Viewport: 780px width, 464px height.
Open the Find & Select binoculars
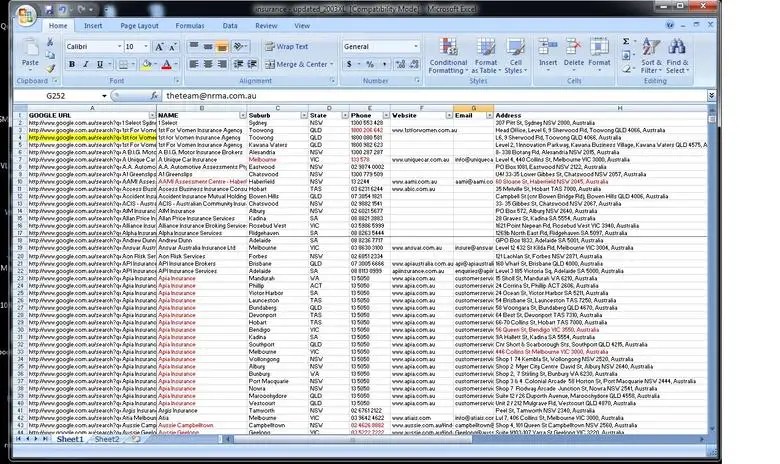click(677, 56)
